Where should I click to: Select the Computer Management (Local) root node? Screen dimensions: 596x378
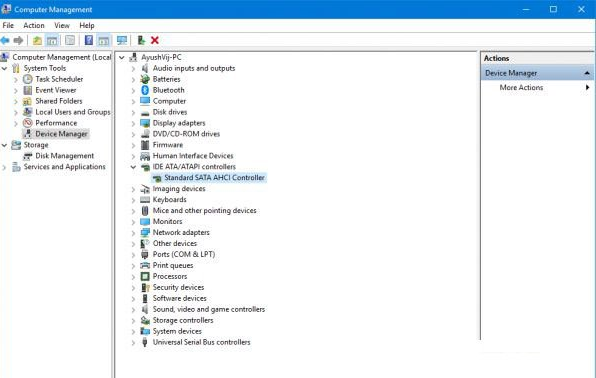(62, 57)
